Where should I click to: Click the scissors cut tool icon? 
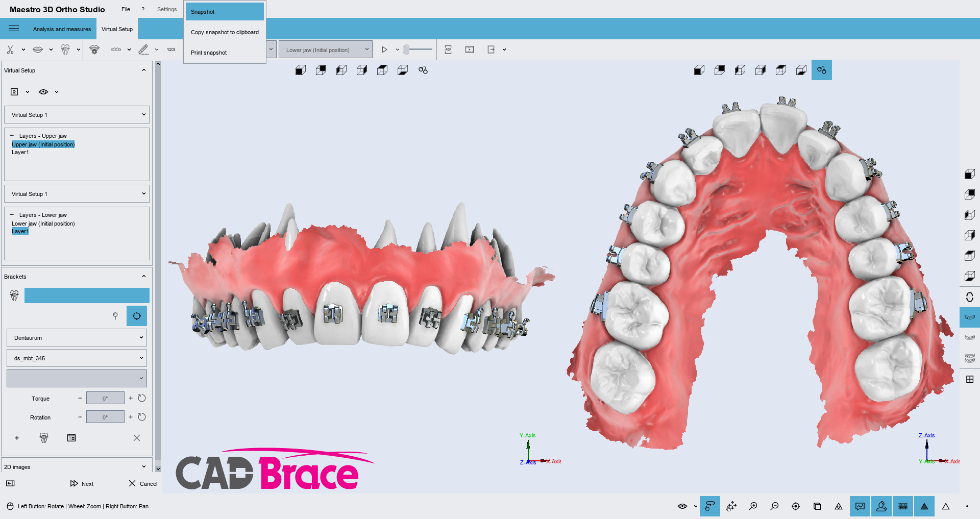point(10,50)
